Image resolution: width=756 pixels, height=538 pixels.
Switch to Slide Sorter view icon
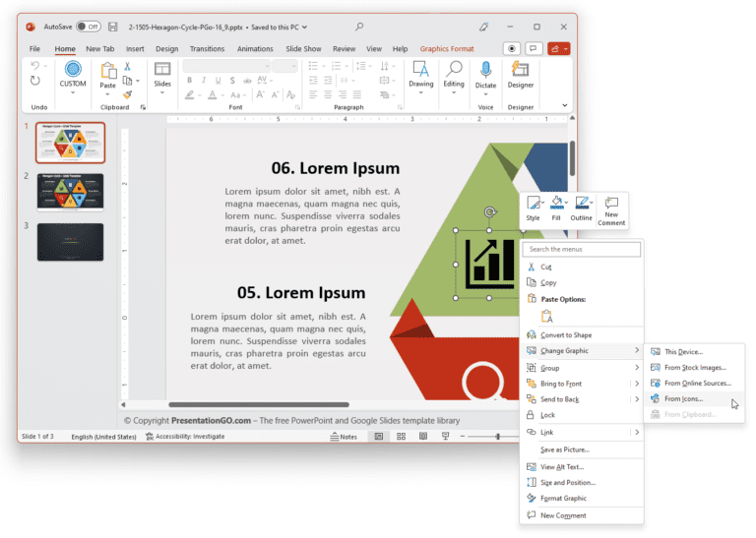pyautogui.click(x=401, y=437)
